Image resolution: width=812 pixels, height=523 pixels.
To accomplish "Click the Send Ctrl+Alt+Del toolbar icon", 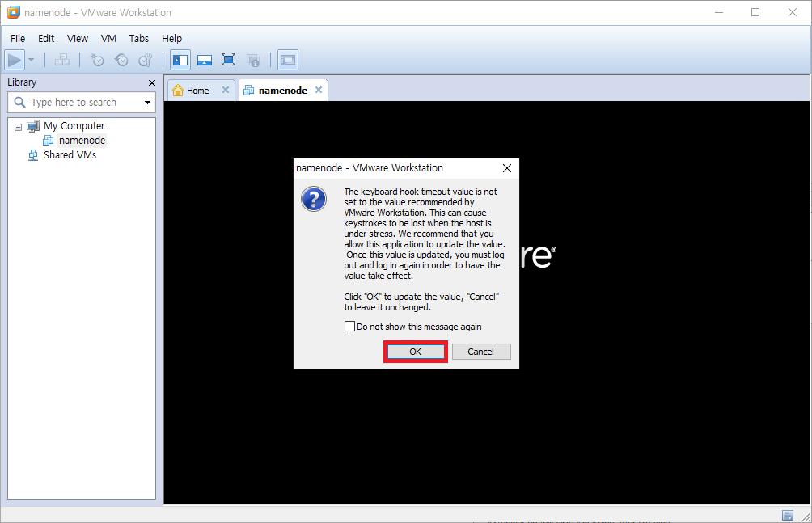I will click(62, 60).
